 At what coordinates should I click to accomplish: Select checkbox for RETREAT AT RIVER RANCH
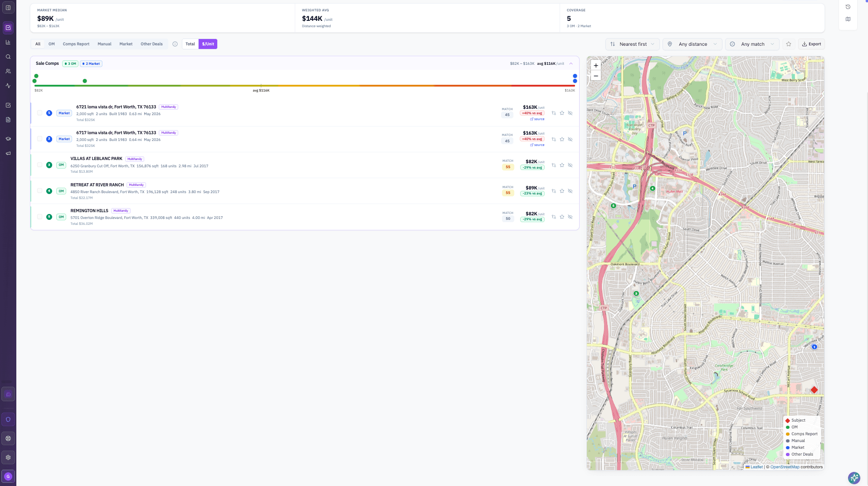coord(40,191)
